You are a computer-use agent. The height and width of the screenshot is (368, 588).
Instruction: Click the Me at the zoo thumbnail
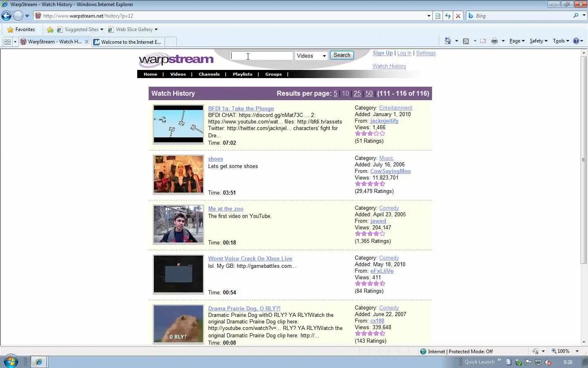178,224
